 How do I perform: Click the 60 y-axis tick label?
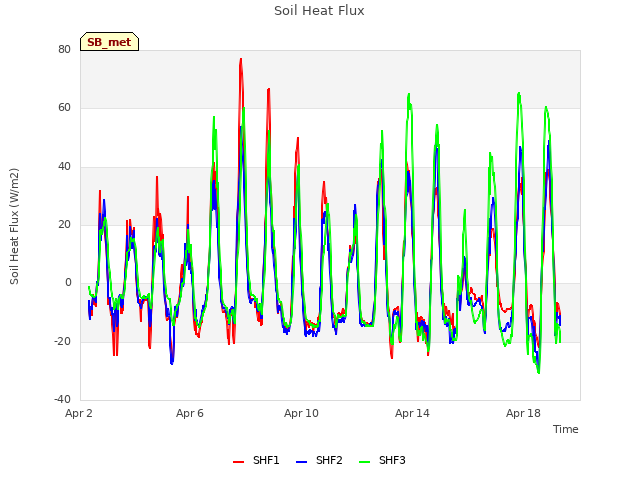[x=64, y=108]
